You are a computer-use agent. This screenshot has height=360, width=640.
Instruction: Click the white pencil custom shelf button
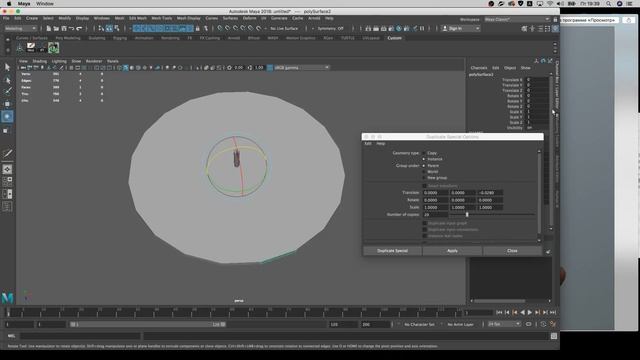coord(31,48)
